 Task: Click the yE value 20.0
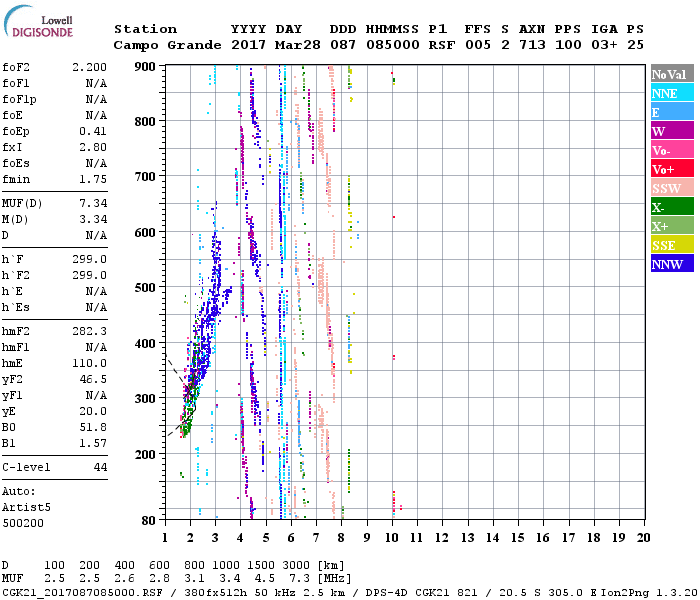tap(93, 412)
